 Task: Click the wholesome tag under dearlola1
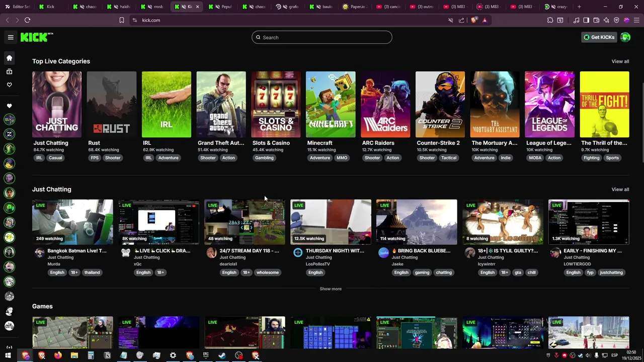click(x=267, y=273)
